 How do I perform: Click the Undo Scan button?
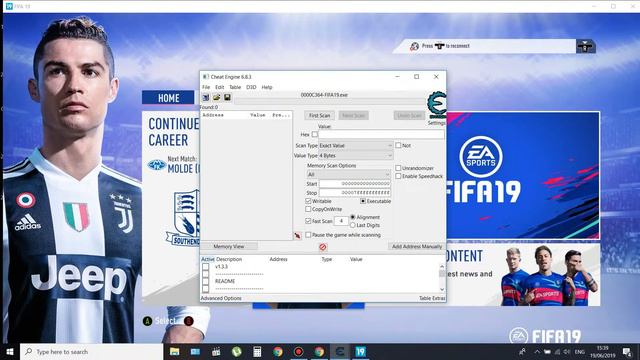pos(409,116)
